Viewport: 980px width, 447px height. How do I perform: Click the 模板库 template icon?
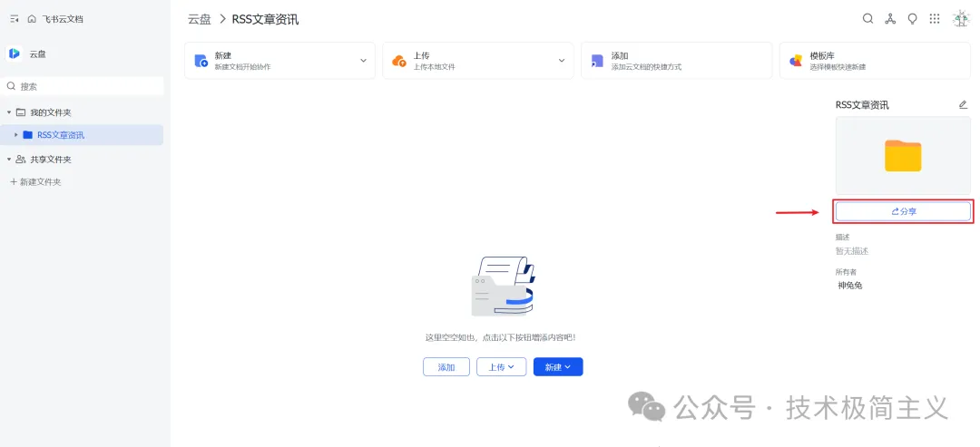pos(796,61)
